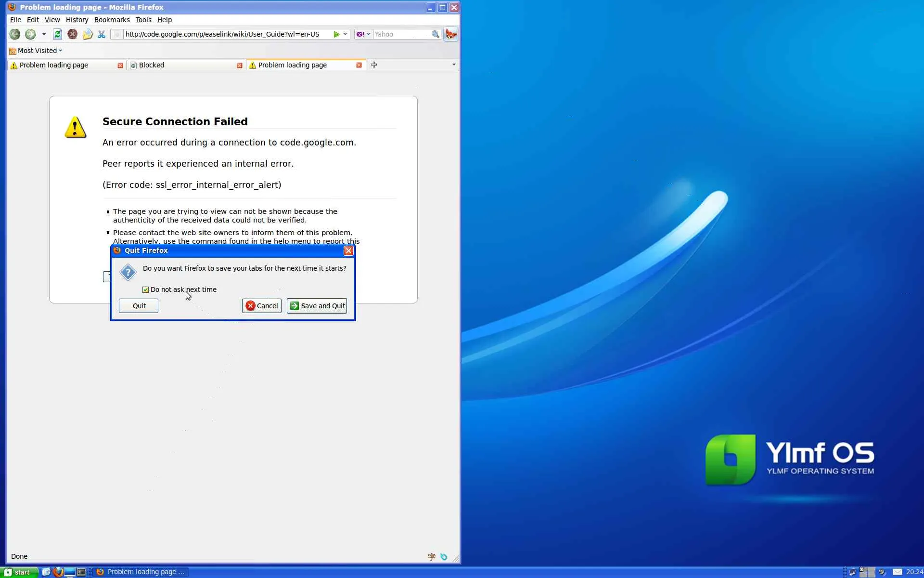The image size is (924, 578).
Task: Open the list all tabs dropdown
Action: 453,65
